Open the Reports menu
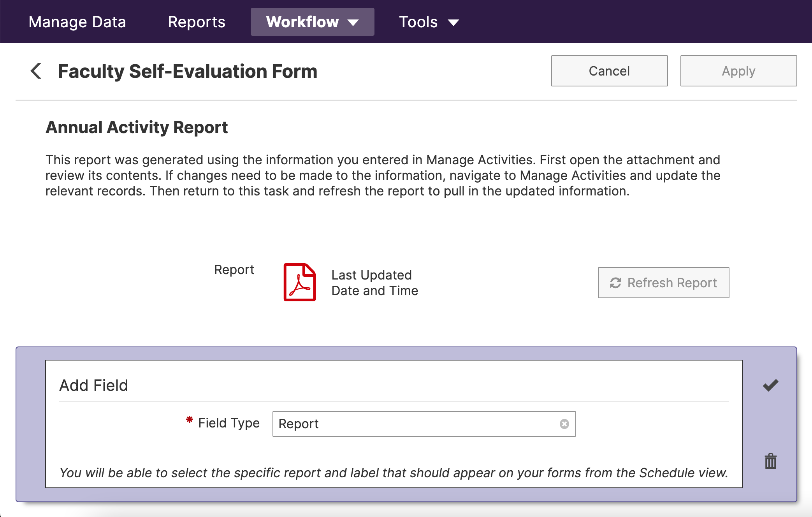812x517 pixels. pos(197,22)
